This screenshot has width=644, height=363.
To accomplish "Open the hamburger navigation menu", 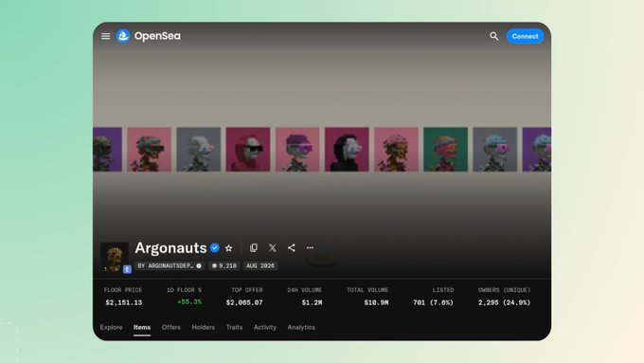I will point(105,36).
